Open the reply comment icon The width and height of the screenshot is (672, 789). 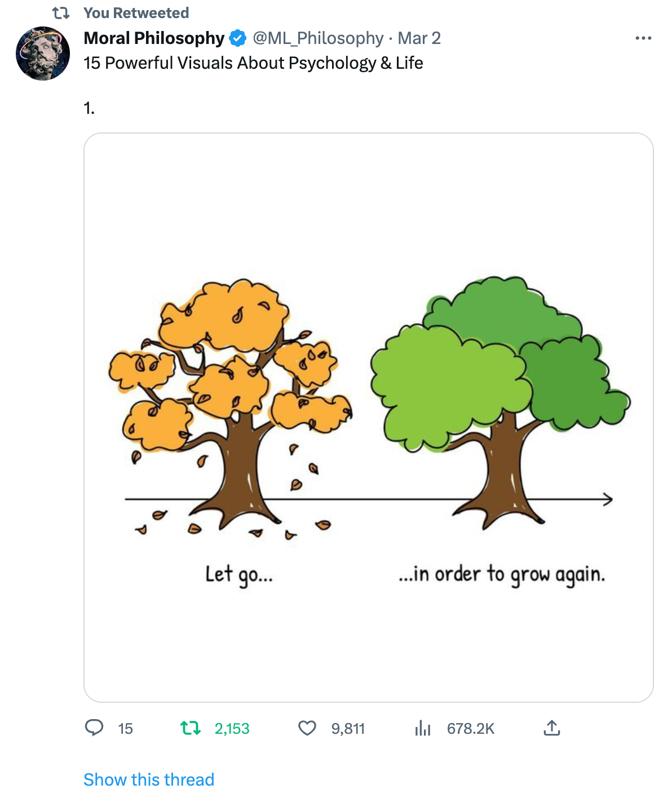pos(94,728)
